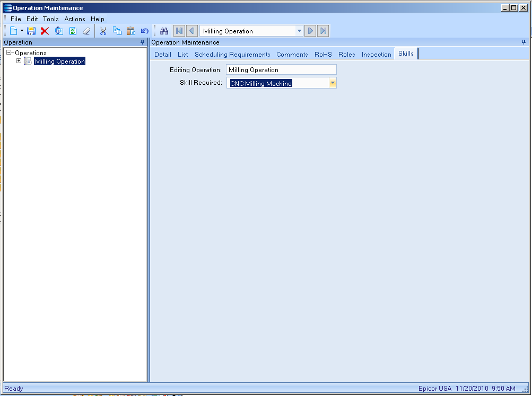
Task: Click Epicor USA in the status bar
Action: 435,389
